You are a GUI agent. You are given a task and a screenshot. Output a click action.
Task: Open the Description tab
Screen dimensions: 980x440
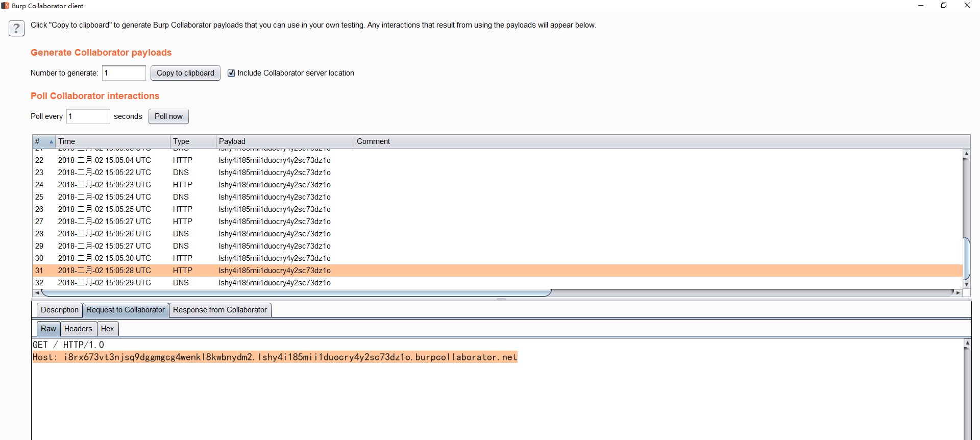pyautogui.click(x=60, y=310)
